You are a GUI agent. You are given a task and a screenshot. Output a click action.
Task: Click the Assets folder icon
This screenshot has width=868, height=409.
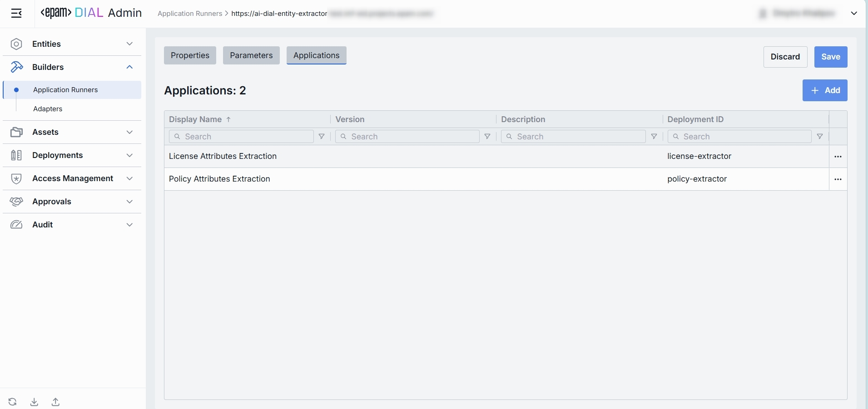pyautogui.click(x=16, y=132)
